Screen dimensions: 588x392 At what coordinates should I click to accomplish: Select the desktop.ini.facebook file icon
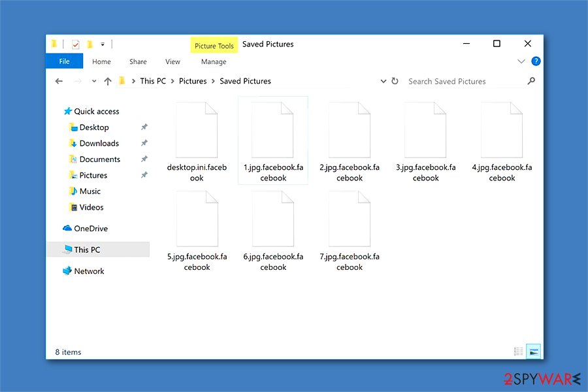pyautogui.click(x=197, y=130)
